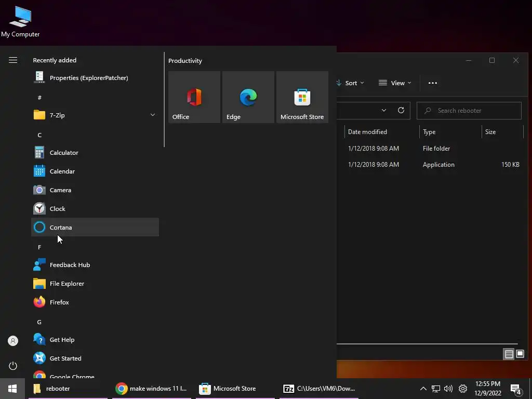532x399 pixels.
Task: Open Get Help from the app list
Action: click(95, 340)
